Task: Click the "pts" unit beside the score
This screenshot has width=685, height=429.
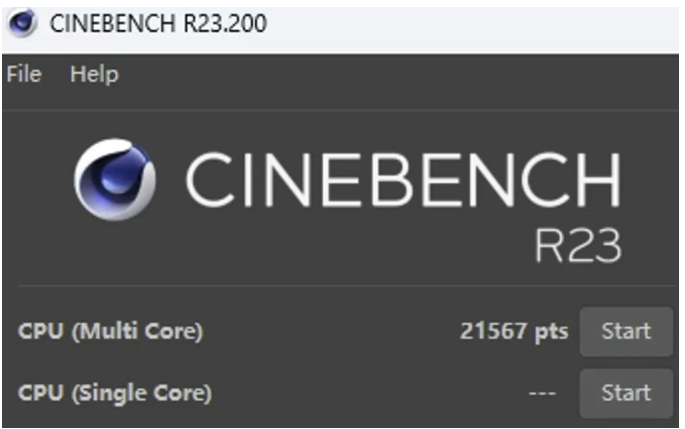Action: click(x=551, y=332)
